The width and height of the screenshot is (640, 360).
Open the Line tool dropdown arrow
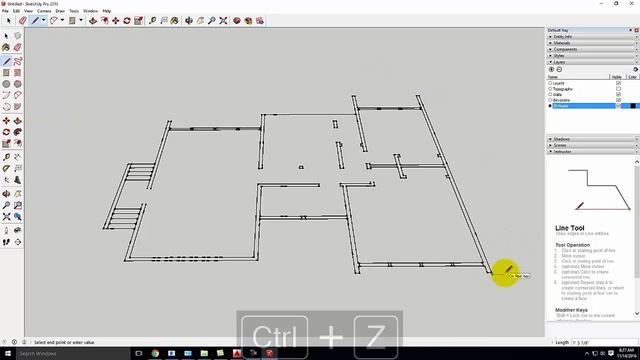(x=43, y=20)
